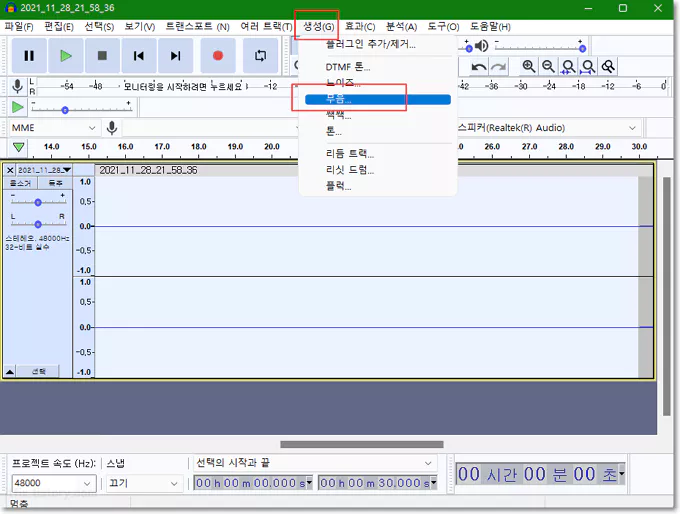Open the selection start-and-end format dropdown
The width and height of the screenshot is (680, 514).
313,463
